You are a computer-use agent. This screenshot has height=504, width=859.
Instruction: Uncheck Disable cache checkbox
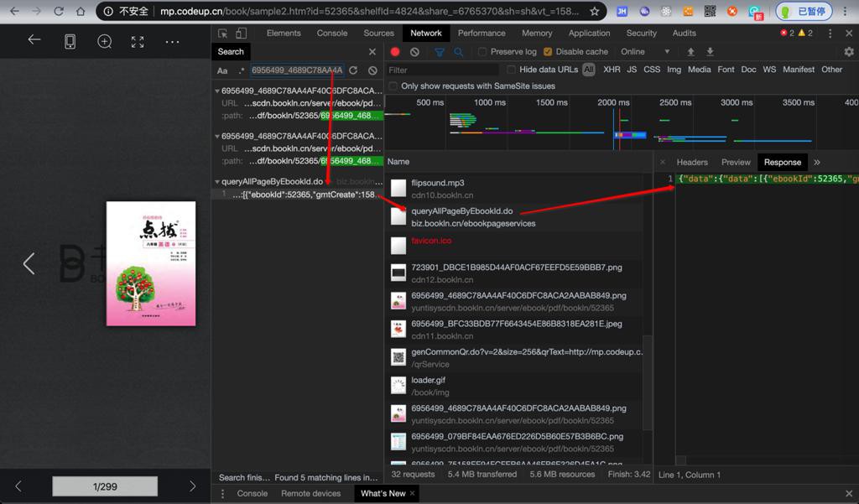pos(547,51)
